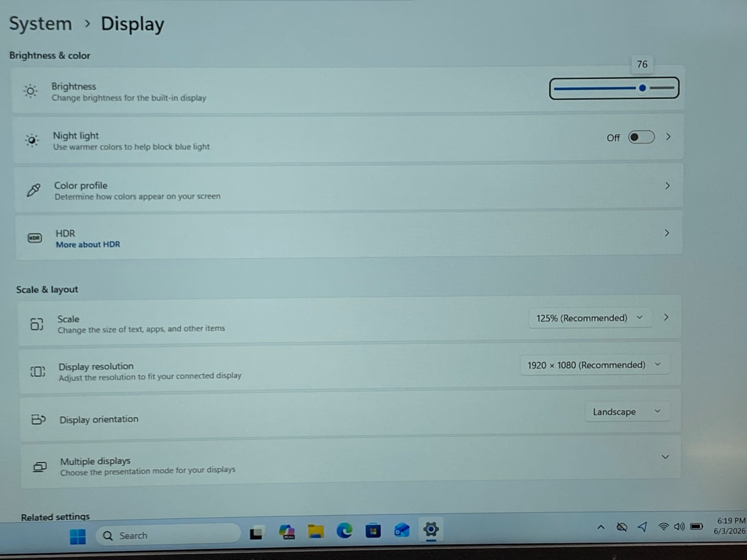Screen dimensions: 747x560
Task: Click the Display resolution icon
Action: pos(38,371)
